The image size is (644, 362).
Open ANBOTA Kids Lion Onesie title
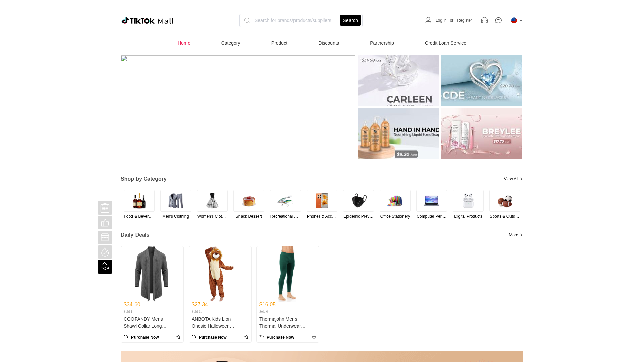click(213, 323)
